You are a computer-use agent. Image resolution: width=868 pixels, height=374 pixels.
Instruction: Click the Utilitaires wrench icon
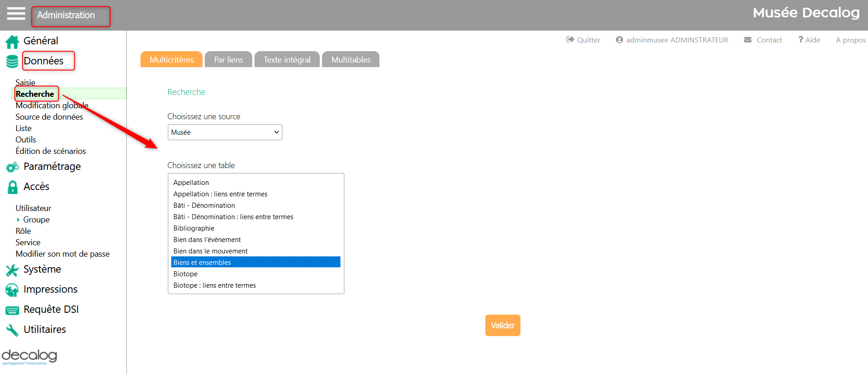12,330
